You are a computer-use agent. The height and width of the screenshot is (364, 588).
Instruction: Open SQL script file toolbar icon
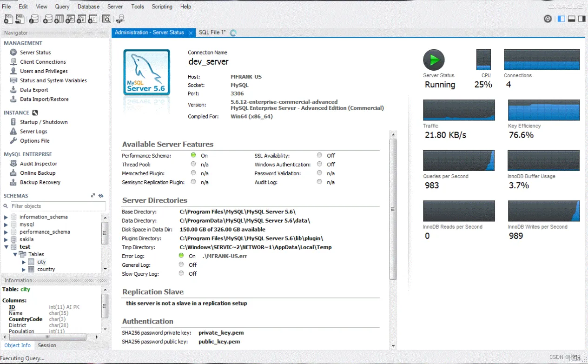(20, 19)
